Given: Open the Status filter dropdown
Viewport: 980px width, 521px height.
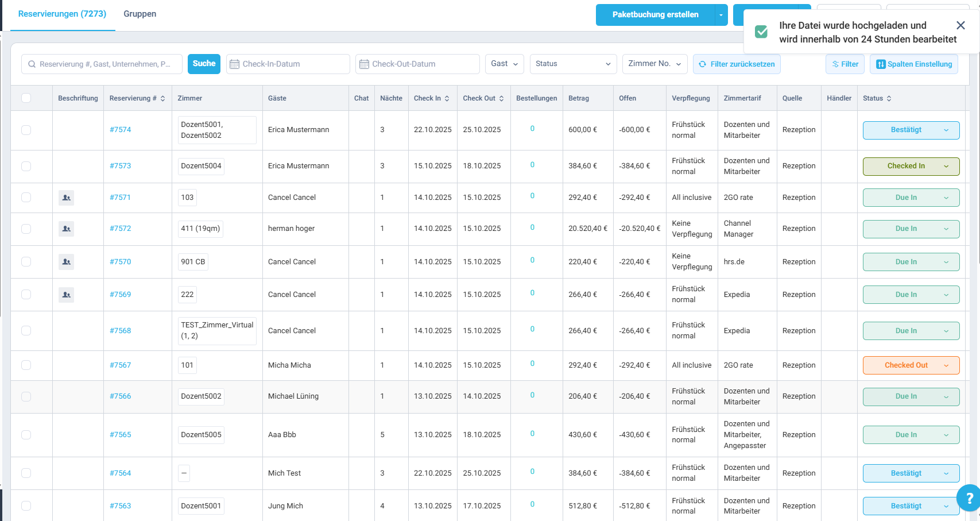Looking at the screenshot, I should [x=573, y=64].
